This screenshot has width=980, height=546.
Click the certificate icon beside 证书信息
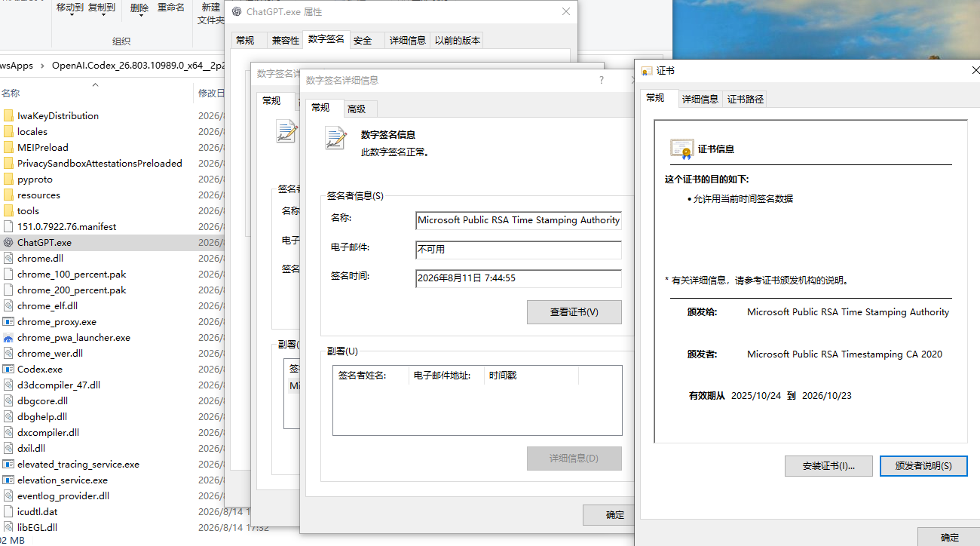pos(681,149)
